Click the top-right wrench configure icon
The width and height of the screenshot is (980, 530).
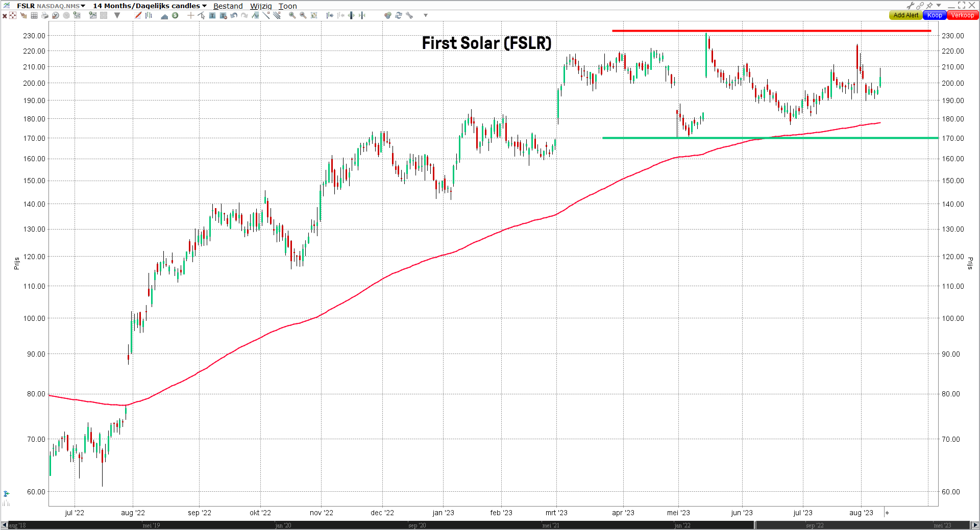pos(911,6)
